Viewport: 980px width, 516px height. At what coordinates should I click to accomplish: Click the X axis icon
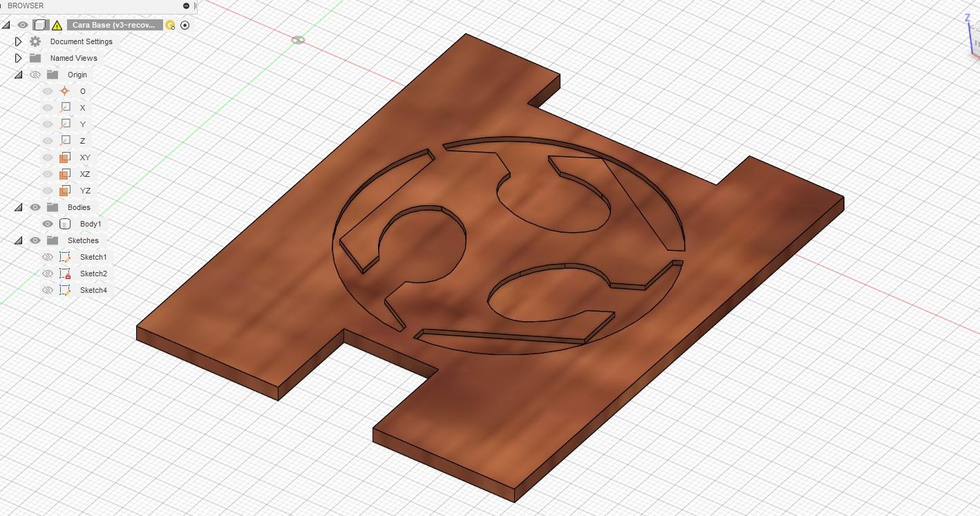pyautogui.click(x=65, y=108)
